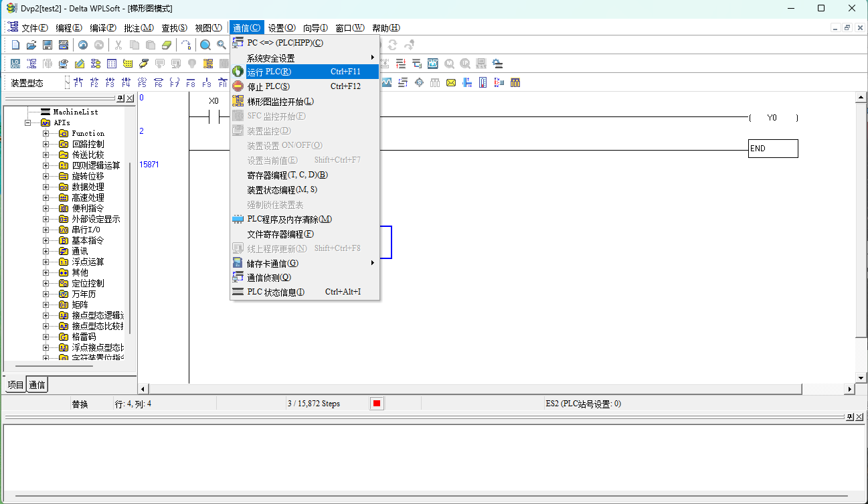
Task: Click the thermometer gauge toolbar icon
Action: coord(483,82)
